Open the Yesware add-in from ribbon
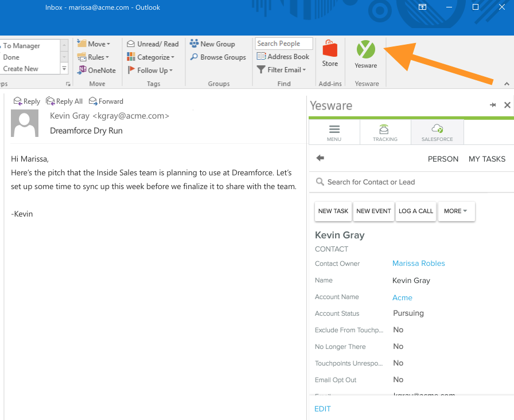 [365, 54]
